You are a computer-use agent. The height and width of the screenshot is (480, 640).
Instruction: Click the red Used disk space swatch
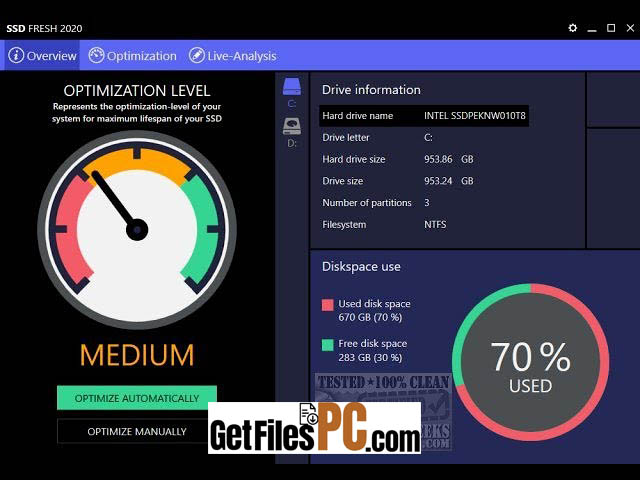[x=327, y=305]
